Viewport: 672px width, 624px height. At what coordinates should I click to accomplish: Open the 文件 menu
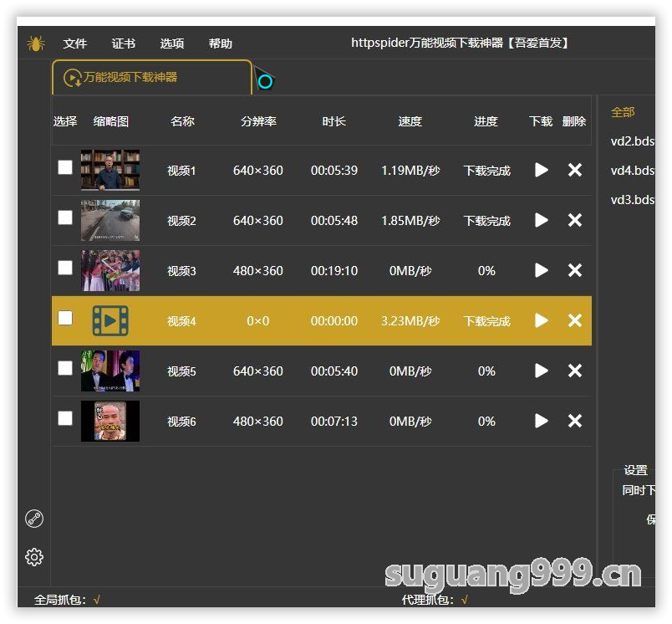pyautogui.click(x=75, y=43)
